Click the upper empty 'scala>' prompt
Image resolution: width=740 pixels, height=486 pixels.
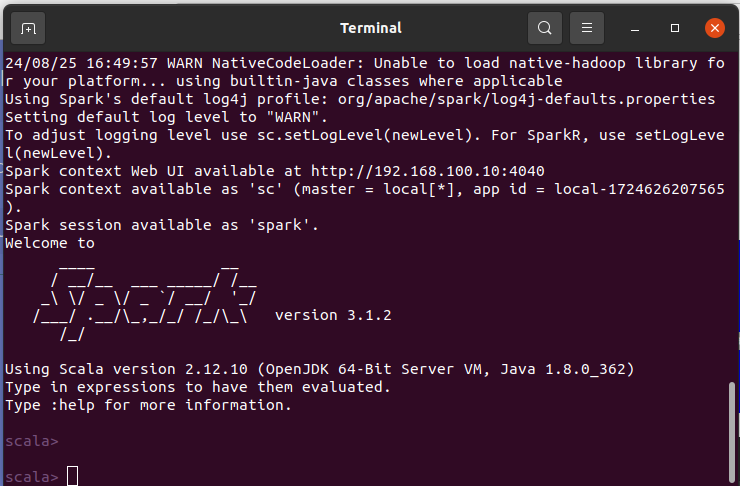31,441
